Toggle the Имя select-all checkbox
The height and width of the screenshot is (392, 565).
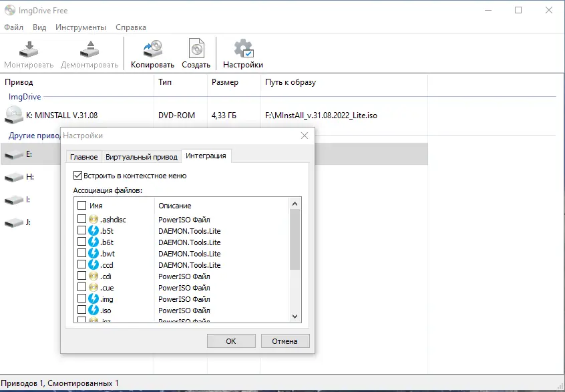click(x=81, y=206)
